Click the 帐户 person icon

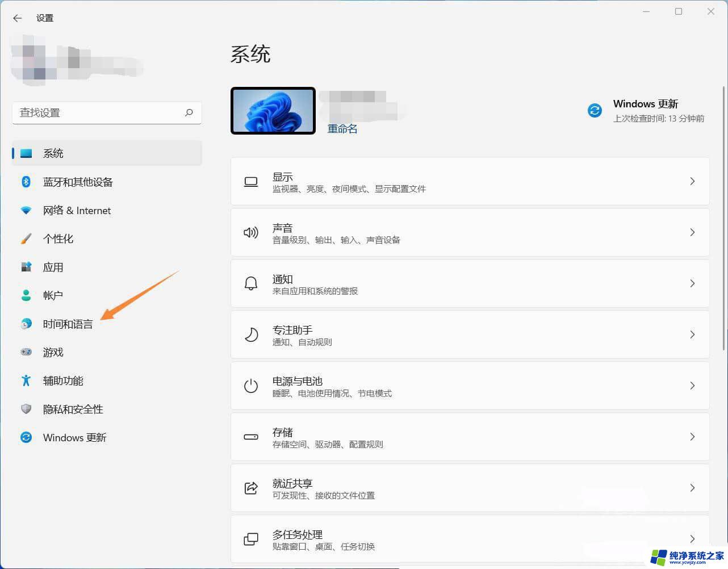pyautogui.click(x=26, y=295)
